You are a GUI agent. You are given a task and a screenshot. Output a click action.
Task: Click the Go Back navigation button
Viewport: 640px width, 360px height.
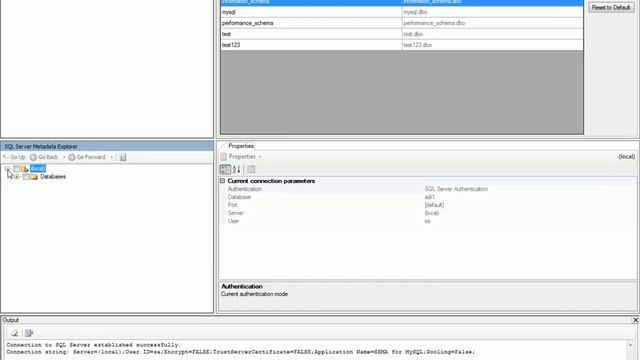pyautogui.click(x=44, y=157)
